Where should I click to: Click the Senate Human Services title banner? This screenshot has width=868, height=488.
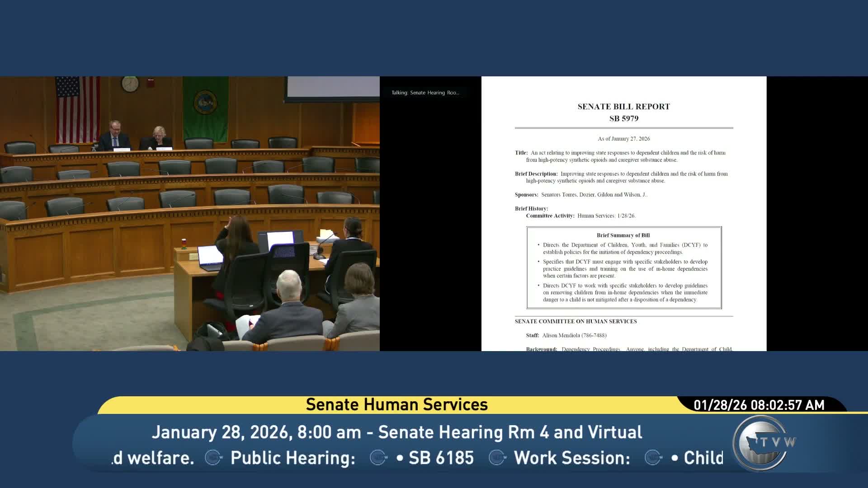click(x=396, y=404)
